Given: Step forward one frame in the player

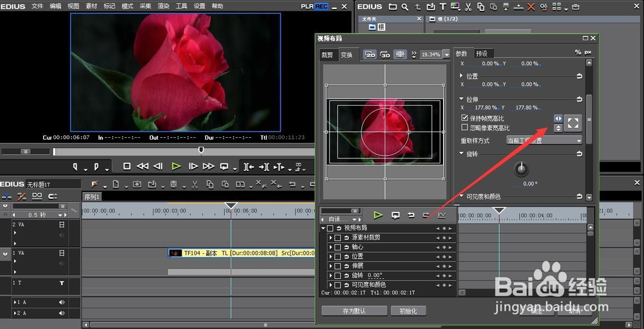Looking at the screenshot, I should click(193, 166).
